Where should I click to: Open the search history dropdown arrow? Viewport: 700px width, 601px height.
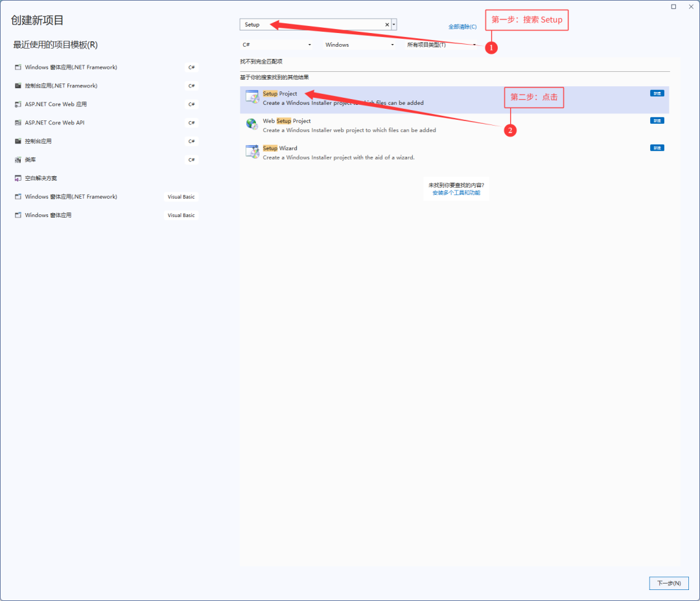(394, 25)
